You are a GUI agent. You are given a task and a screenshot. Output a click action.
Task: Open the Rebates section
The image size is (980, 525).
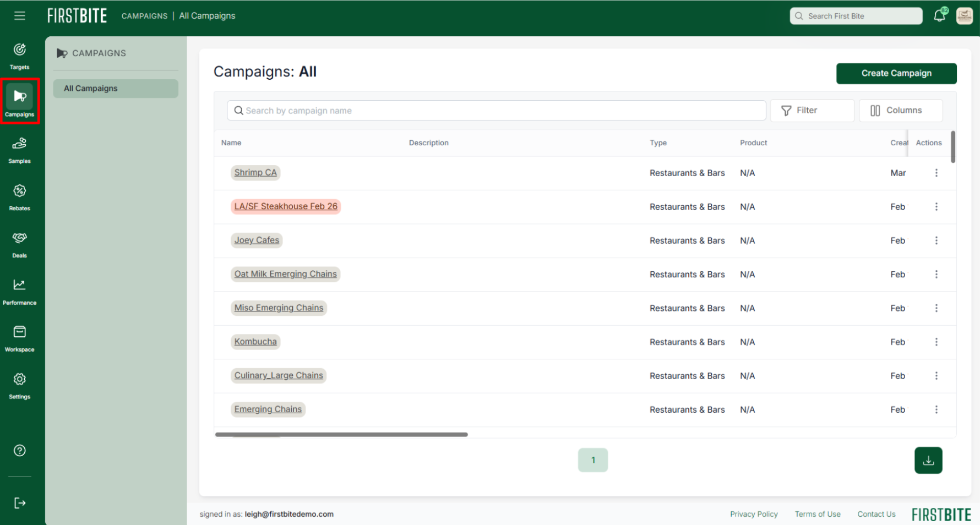click(x=20, y=198)
